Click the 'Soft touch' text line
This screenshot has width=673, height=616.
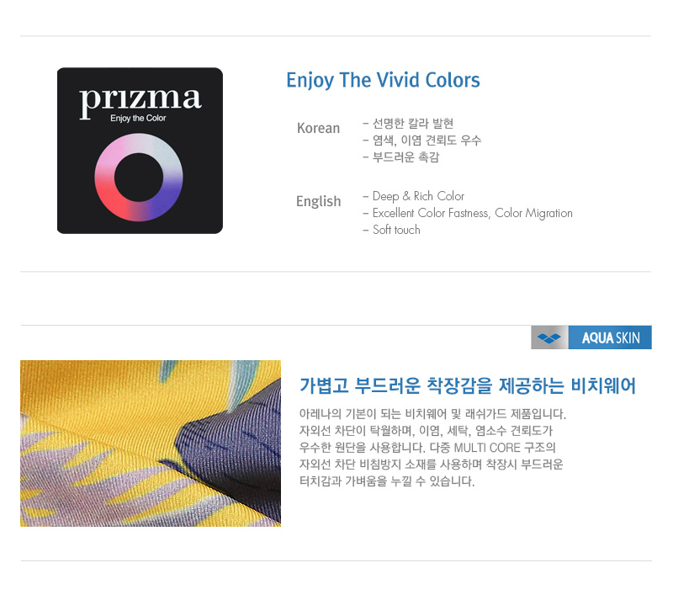[x=391, y=230]
